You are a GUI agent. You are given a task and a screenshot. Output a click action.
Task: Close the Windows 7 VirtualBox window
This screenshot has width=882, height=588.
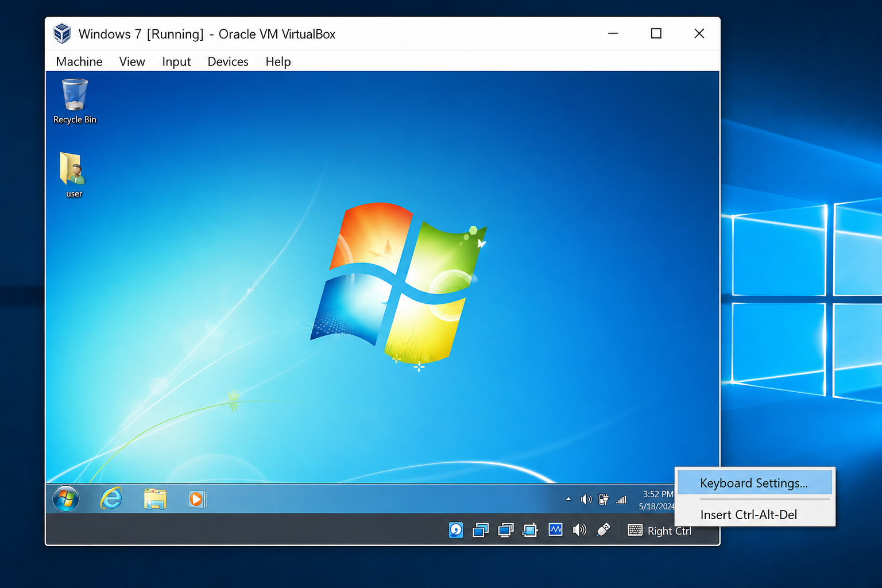(699, 33)
